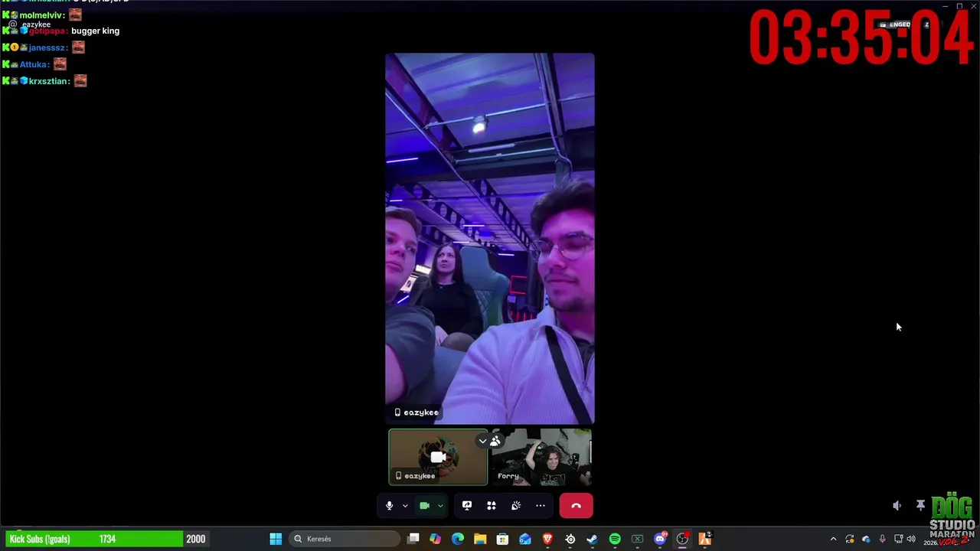The image size is (980, 551).
Task: Open Xbox Game Bar taskbar icon
Action: 637,539
